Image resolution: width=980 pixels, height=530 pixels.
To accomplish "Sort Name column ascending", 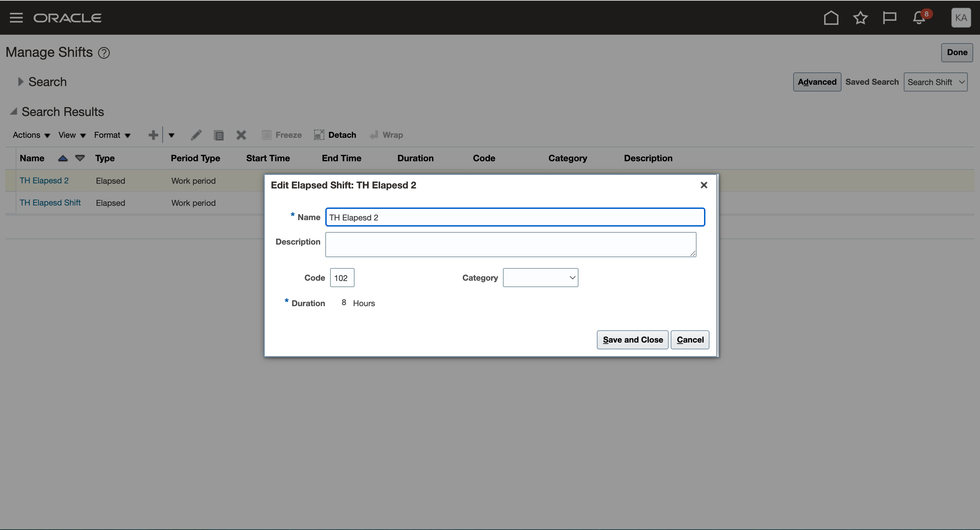I will (63, 158).
